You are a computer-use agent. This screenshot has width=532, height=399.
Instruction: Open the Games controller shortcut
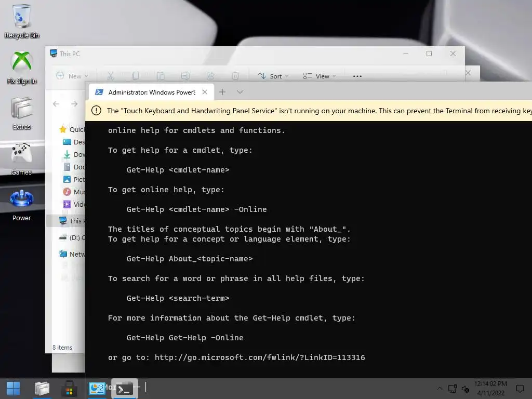[x=22, y=159]
